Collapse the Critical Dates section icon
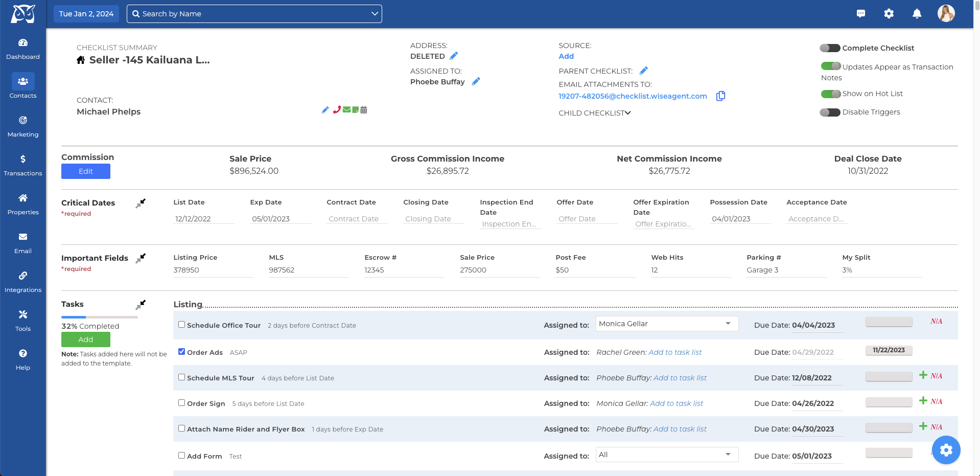Viewport: 980px width, 476px height. (x=141, y=203)
